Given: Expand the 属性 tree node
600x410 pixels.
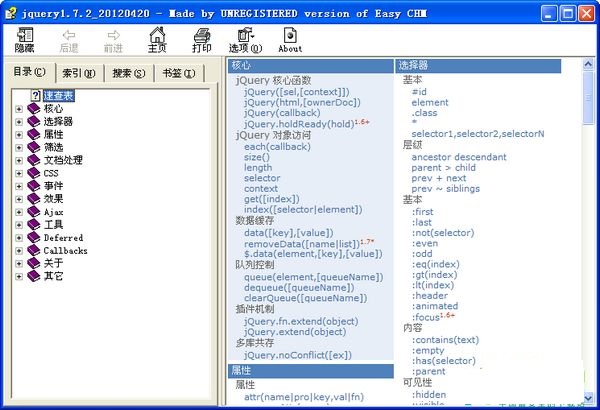Looking at the screenshot, I should 19,135.
